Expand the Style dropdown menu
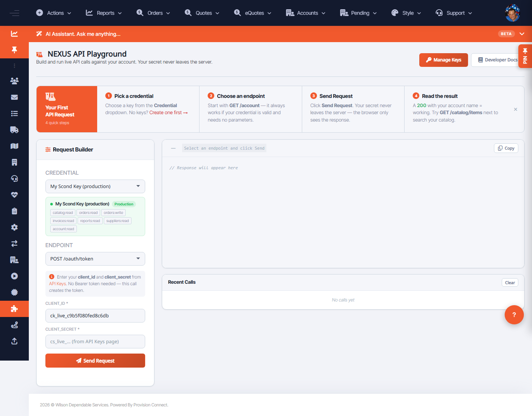This screenshot has height=416, width=532. click(x=406, y=13)
